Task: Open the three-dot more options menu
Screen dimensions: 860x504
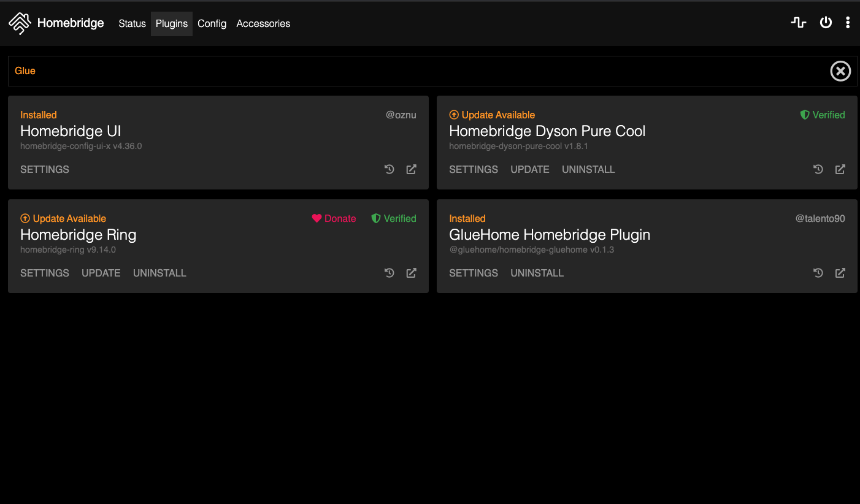Action: coord(848,23)
